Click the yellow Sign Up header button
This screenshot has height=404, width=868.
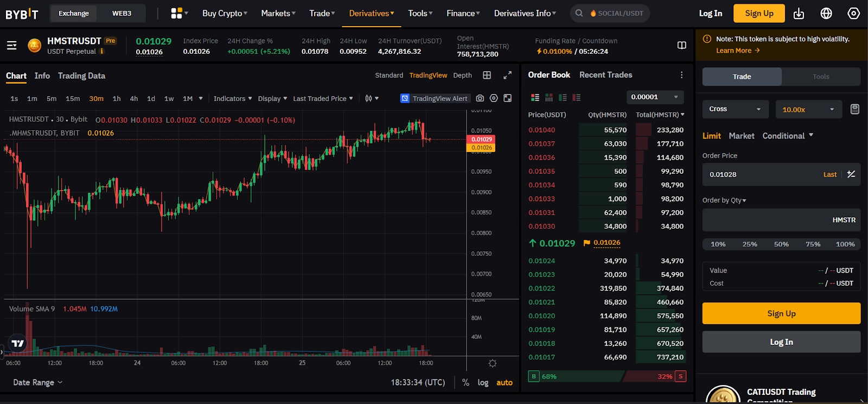pos(759,13)
